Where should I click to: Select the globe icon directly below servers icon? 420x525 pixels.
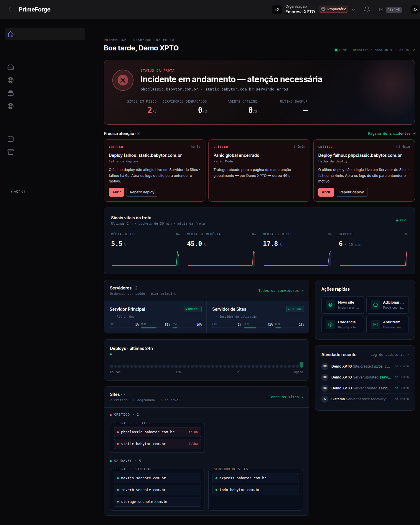(x=11, y=80)
